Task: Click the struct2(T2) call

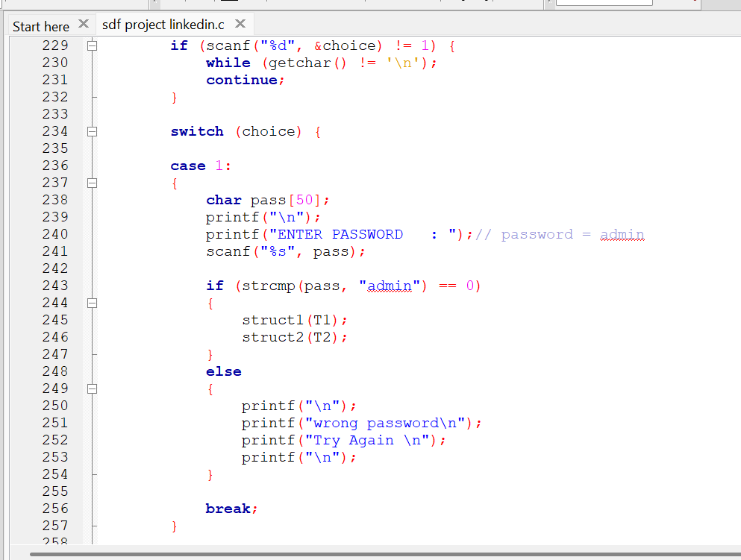Action: click(x=295, y=337)
